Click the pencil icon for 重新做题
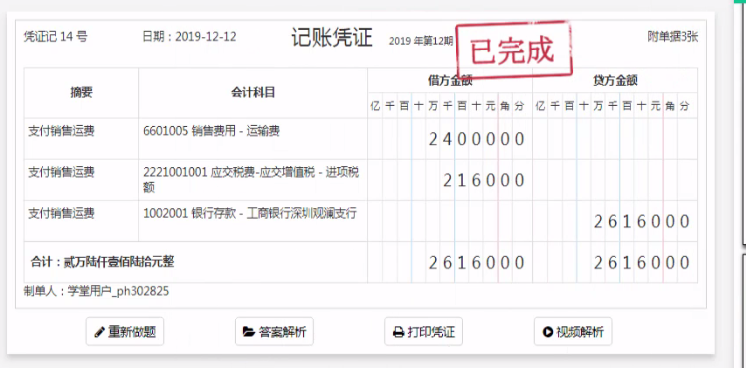Image resolution: width=746 pixels, height=368 pixels. tap(99, 332)
